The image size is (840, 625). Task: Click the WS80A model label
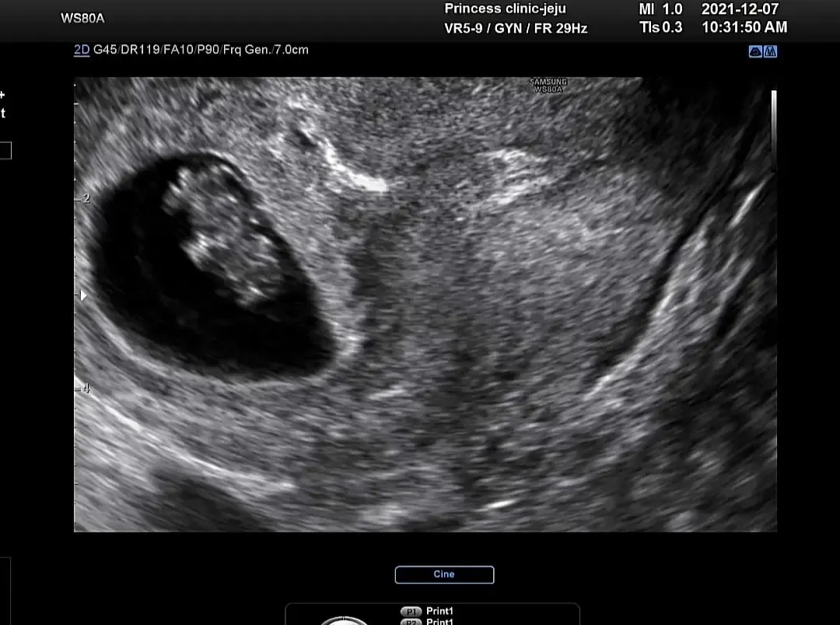click(x=82, y=18)
